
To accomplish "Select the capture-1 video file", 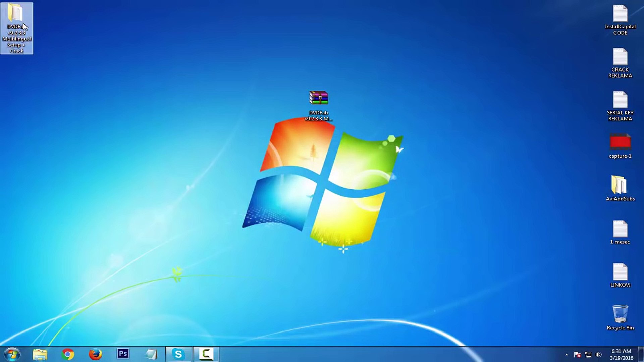I will coord(620,146).
